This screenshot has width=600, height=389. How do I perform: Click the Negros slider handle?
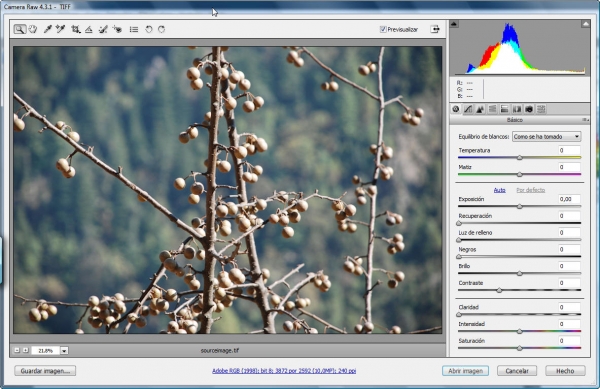point(459,257)
